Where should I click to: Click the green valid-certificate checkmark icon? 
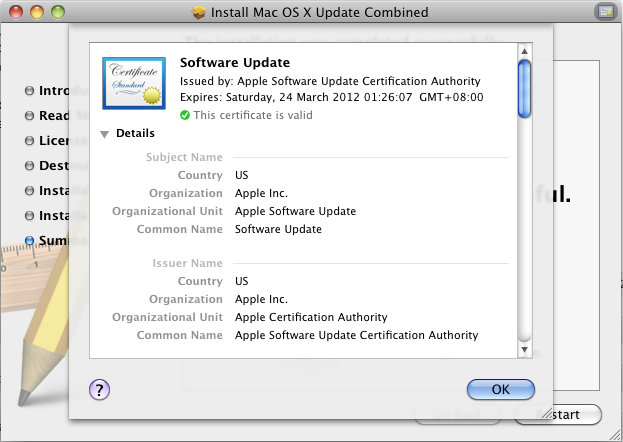pyautogui.click(x=185, y=115)
